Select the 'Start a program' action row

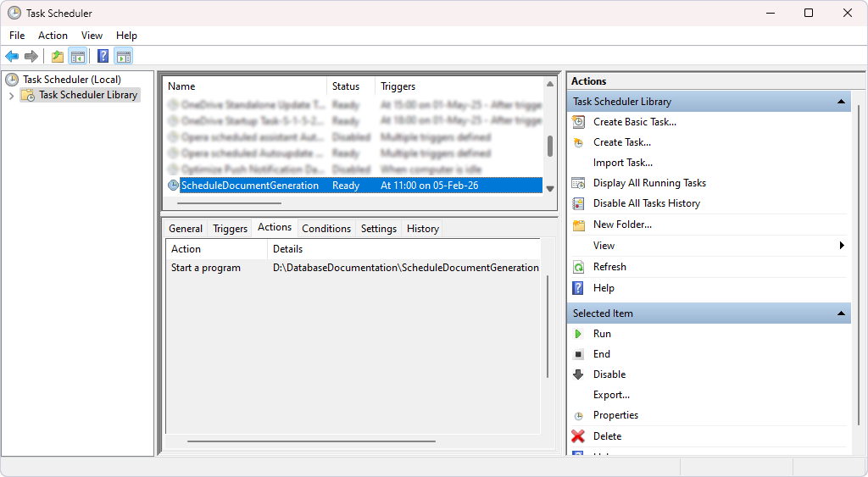tap(353, 268)
